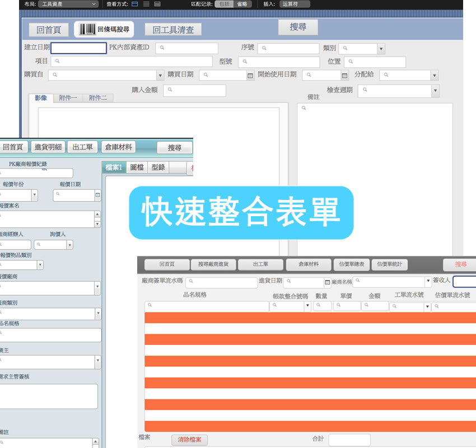Screen dimensions: 476x448
Task: Switch to list view in the top toolbar
Action: click(146, 4)
